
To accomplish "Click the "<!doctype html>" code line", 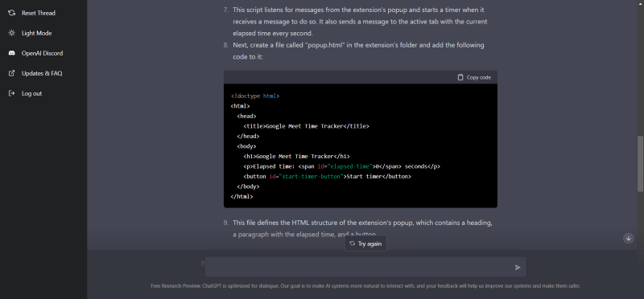I will 255,96.
